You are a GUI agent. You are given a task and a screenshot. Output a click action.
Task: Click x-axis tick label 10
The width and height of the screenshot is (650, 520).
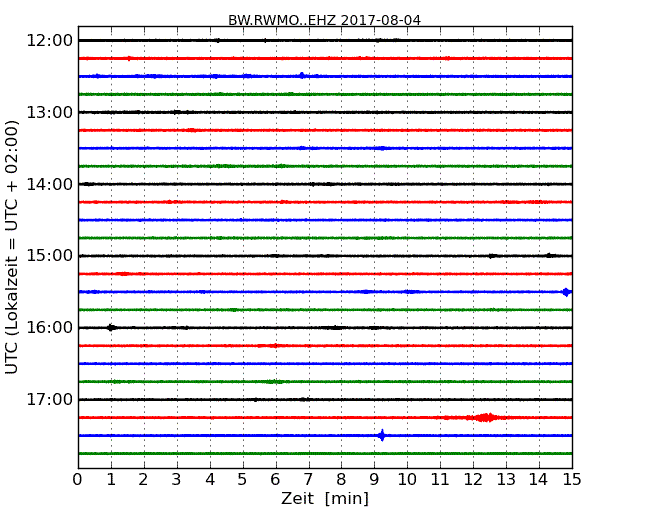(x=407, y=479)
